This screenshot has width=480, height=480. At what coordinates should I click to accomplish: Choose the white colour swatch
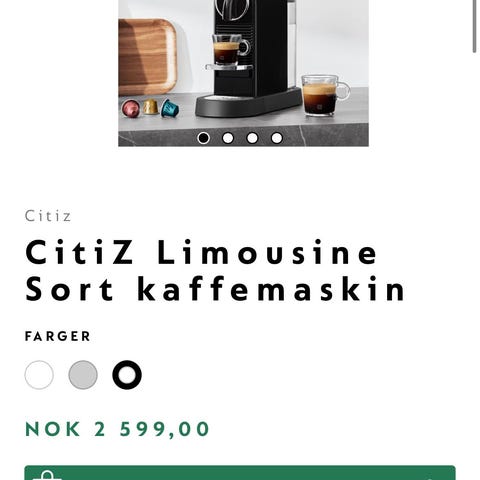[x=39, y=375]
